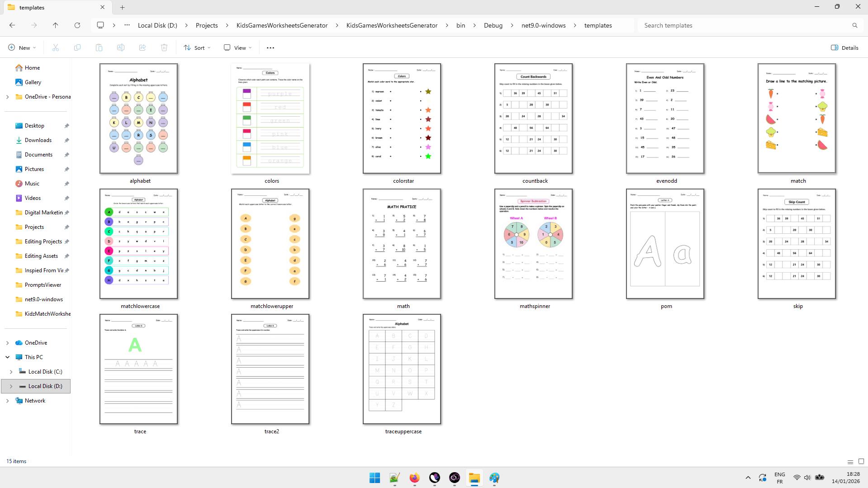Screen dimensions: 868x488
Task: Unpin Downloads from Quick access
Action: click(x=66, y=140)
